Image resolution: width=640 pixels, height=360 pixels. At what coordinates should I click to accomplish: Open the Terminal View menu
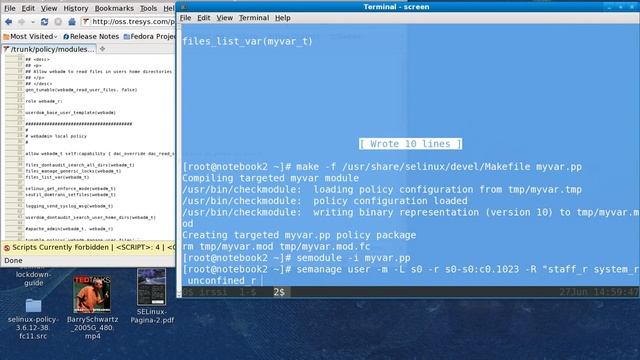(x=224, y=18)
